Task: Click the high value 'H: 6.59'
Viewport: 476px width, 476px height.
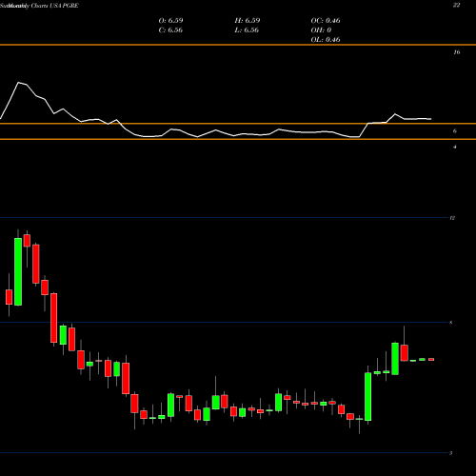Action: [x=248, y=21]
